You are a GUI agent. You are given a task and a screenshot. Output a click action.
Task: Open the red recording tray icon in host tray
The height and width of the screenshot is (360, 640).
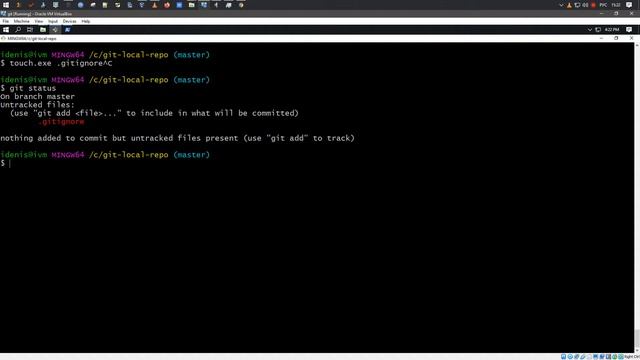click(x=593, y=5)
